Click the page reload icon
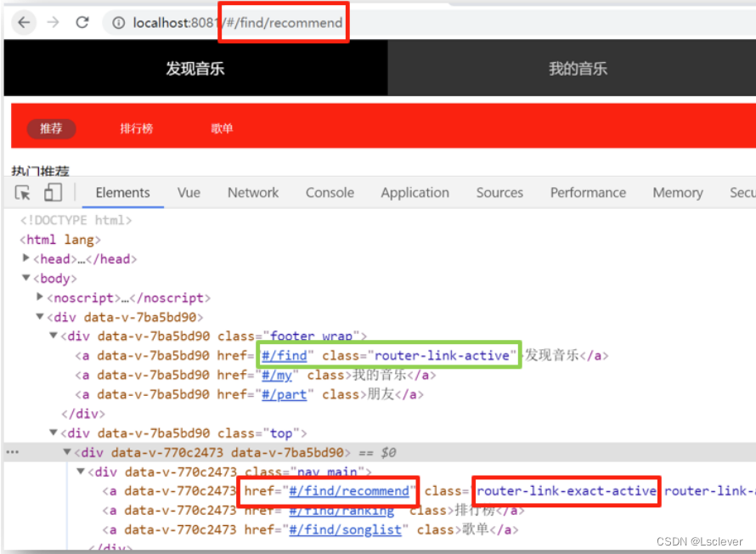Image resolution: width=756 pixels, height=554 pixels. (x=82, y=23)
